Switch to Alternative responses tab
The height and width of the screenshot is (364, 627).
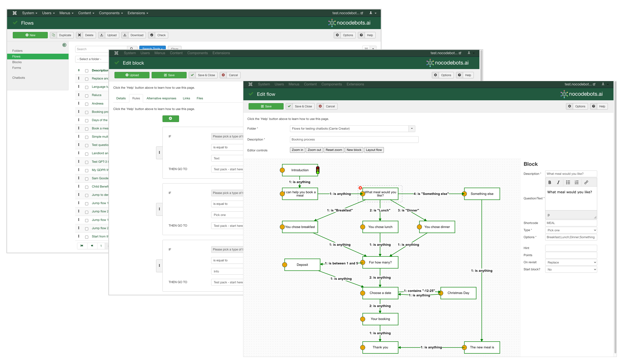coord(161,99)
